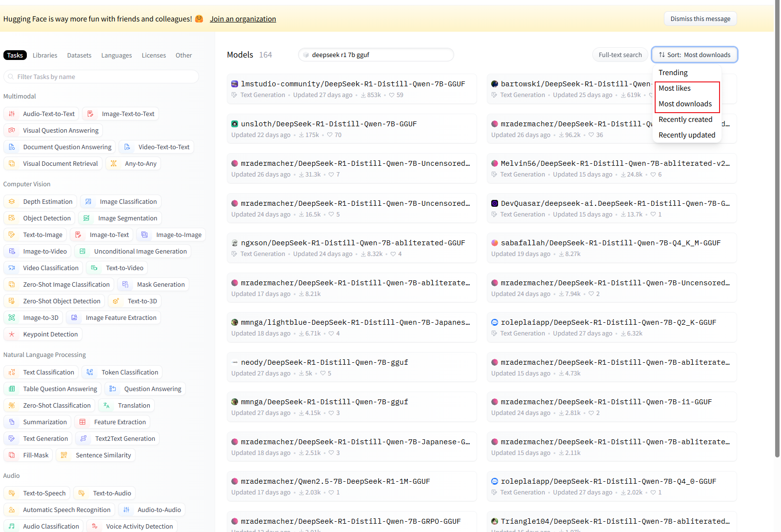Click Join an organization link
Viewport: 781px width, 532px height.
coord(243,19)
